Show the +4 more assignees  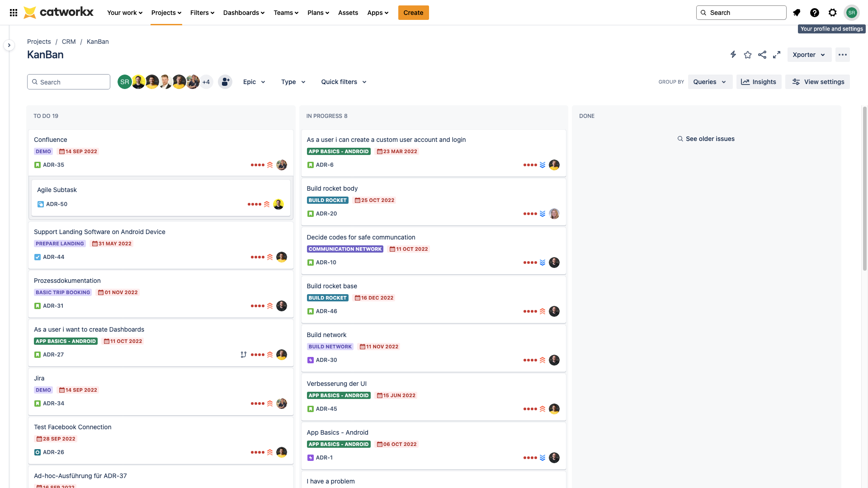coord(206,82)
